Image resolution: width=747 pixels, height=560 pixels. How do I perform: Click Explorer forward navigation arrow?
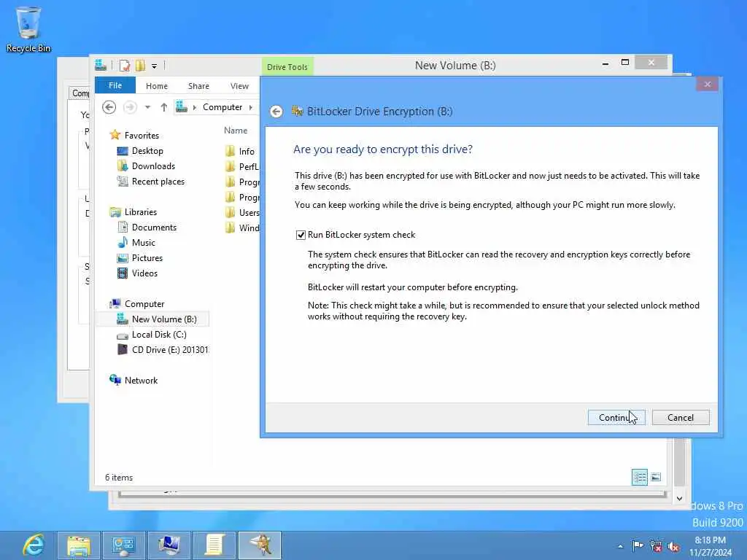click(x=130, y=107)
